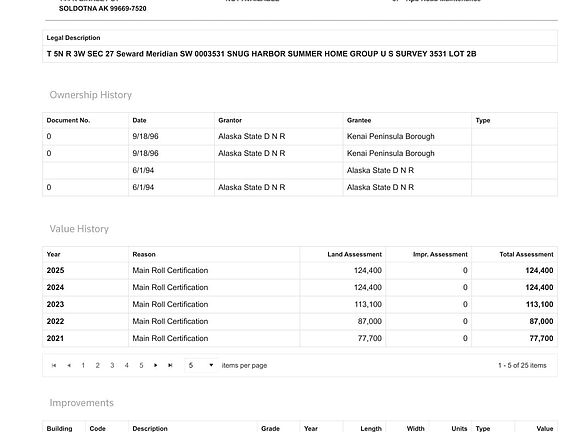
Task: Click the 87,000 land assessment value
Action: 370,321
